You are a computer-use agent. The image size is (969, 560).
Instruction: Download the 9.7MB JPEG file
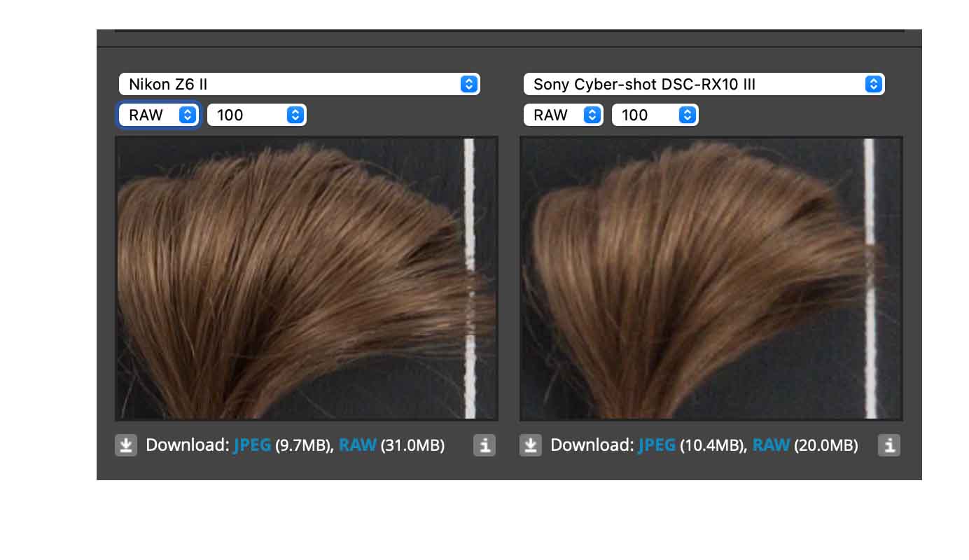(x=252, y=445)
